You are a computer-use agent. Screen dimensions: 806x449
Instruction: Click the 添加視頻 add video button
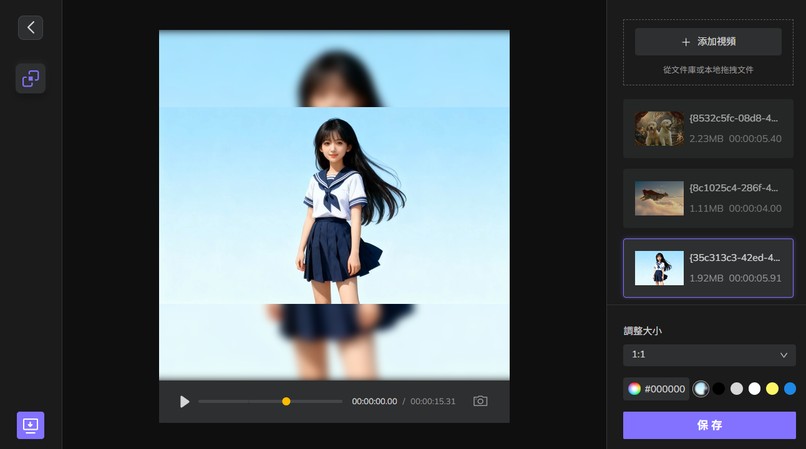tap(708, 42)
